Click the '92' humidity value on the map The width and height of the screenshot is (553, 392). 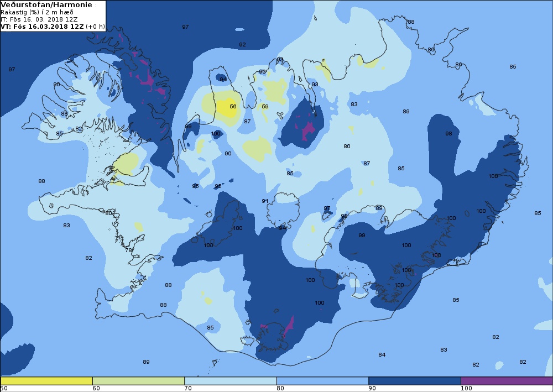coord(242,44)
